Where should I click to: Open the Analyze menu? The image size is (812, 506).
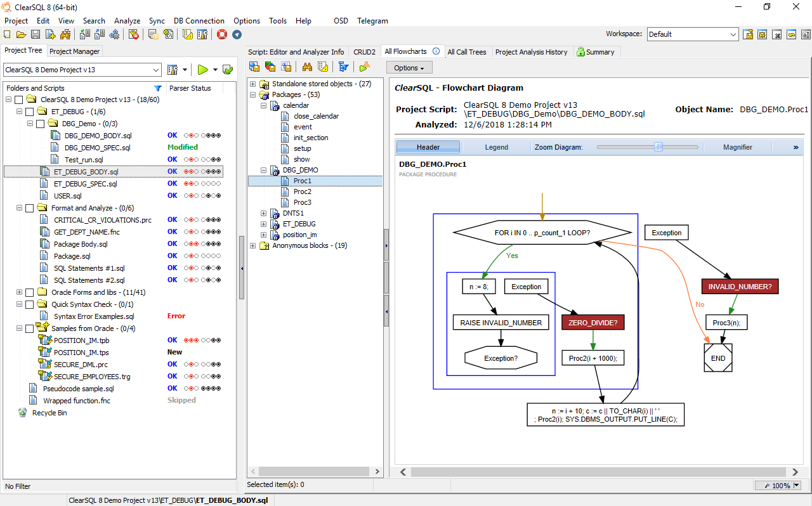point(127,21)
